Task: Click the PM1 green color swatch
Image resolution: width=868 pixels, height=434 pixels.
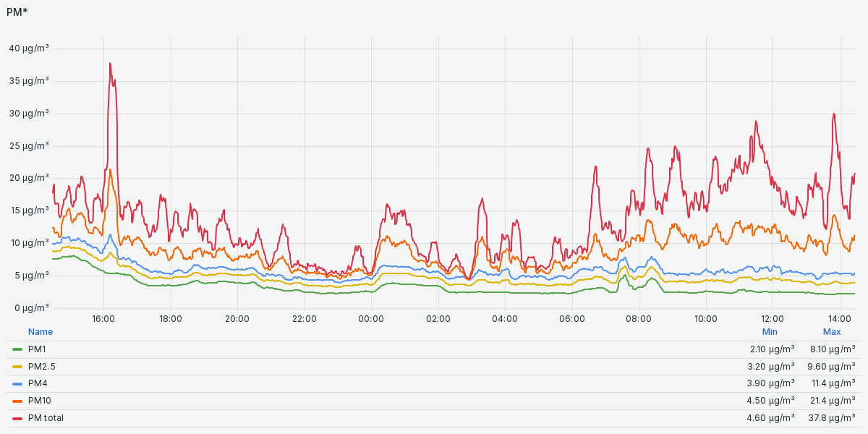Action: tap(18, 349)
